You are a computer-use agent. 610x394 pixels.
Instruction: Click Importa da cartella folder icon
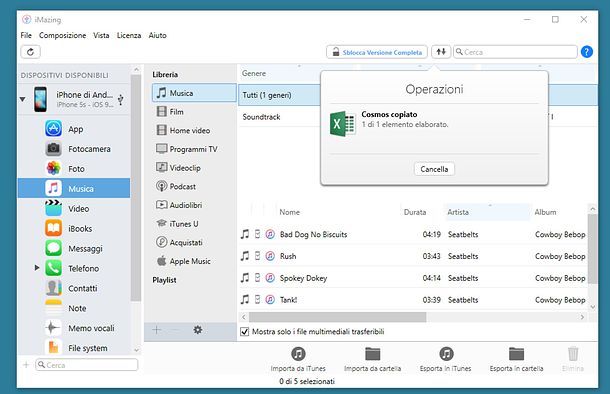tap(372, 354)
